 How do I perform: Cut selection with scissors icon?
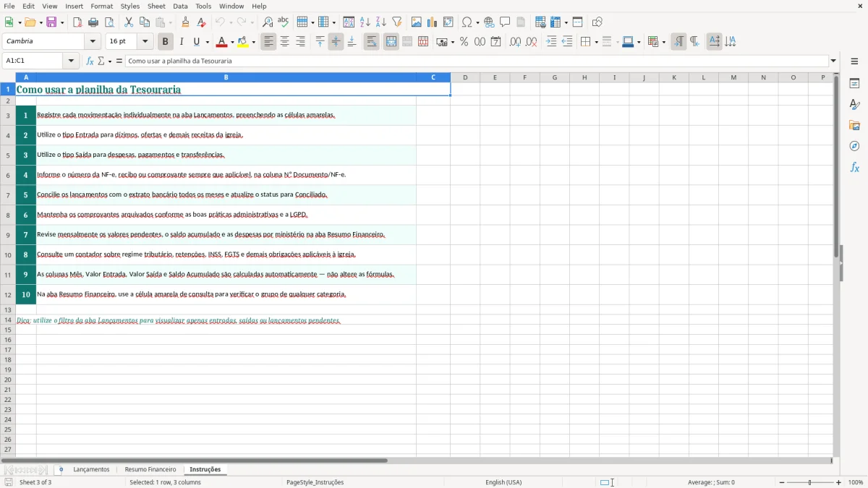129,22
